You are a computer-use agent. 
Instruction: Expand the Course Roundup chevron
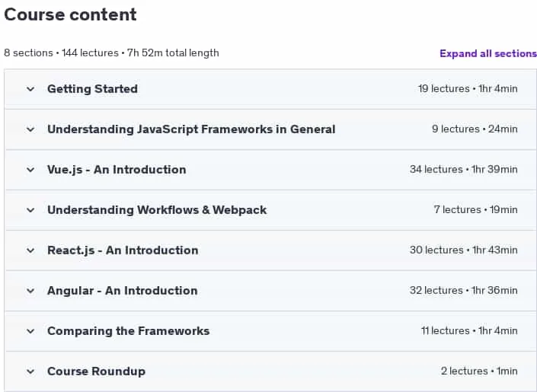(30, 371)
